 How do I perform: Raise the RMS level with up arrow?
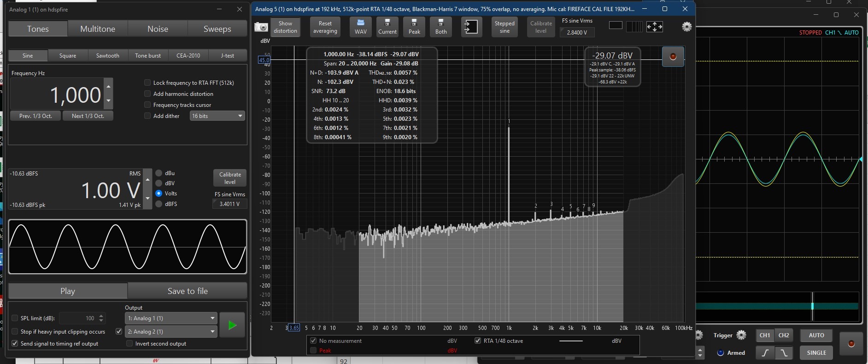147,180
